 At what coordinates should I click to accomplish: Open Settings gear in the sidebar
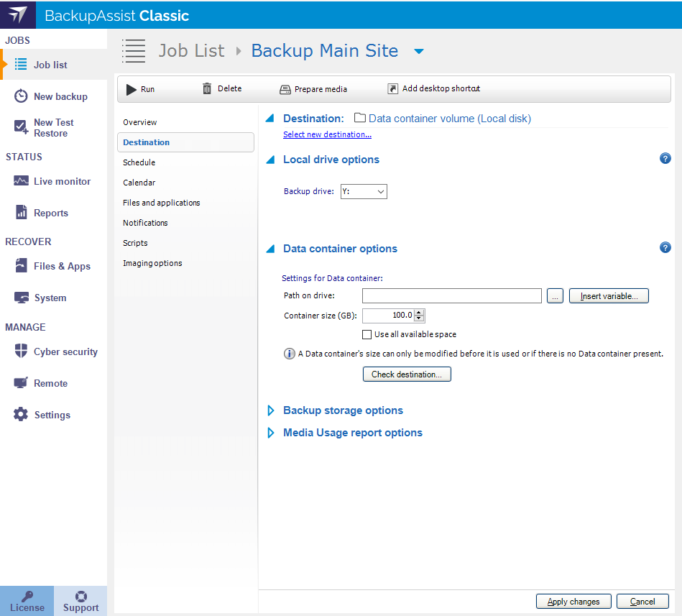[21, 415]
